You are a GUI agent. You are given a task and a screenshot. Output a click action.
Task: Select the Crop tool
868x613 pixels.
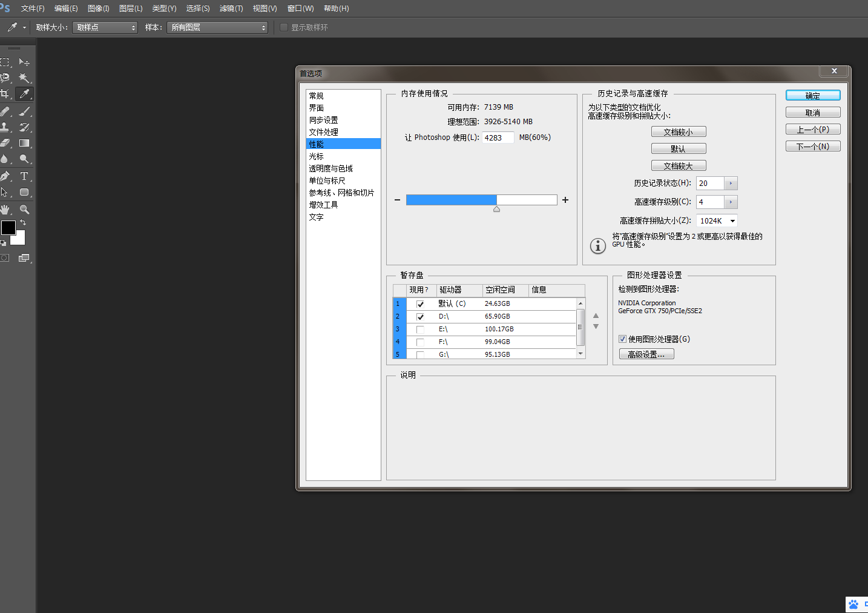point(5,94)
